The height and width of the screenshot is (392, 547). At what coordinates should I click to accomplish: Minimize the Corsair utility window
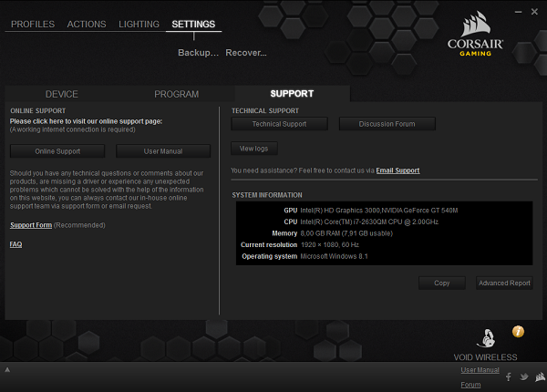tap(519, 12)
